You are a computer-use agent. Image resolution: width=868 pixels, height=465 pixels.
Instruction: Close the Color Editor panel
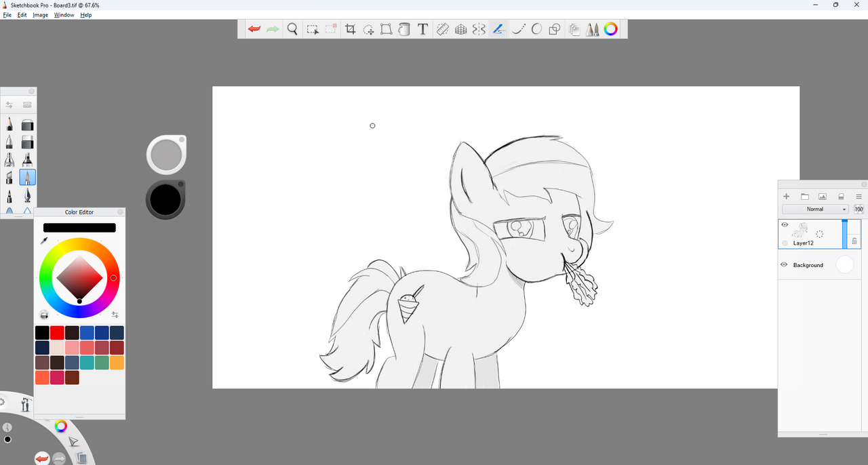point(120,212)
